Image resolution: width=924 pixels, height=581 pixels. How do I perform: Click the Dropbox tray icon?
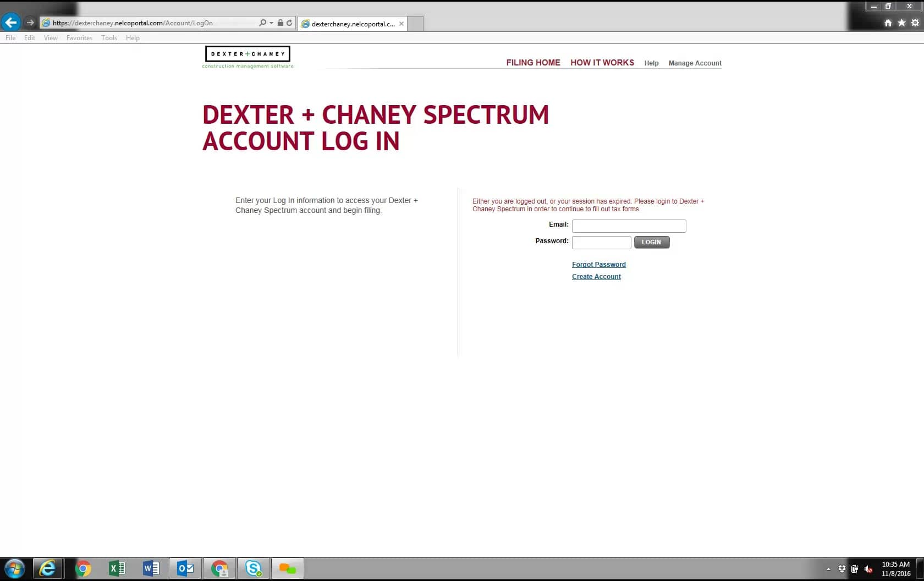(x=842, y=569)
